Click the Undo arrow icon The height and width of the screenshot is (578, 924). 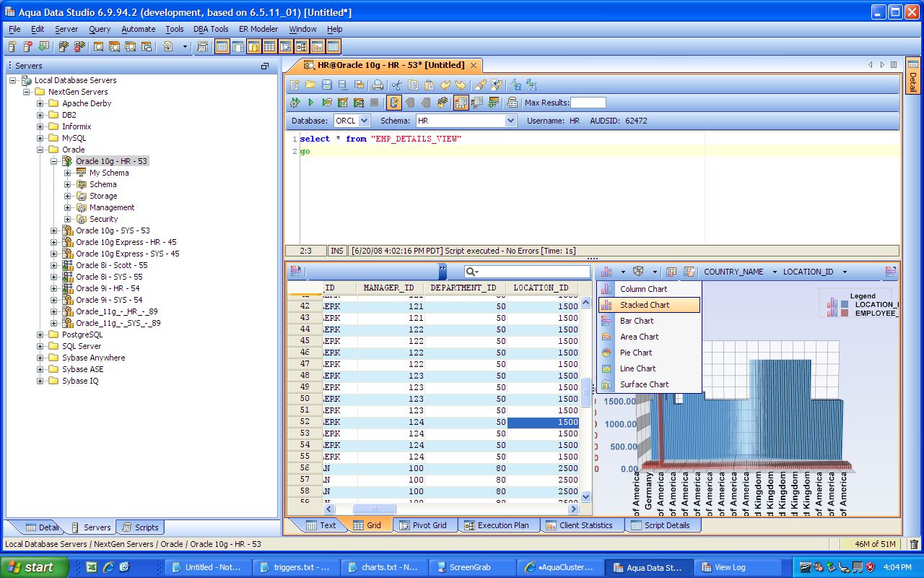click(x=444, y=85)
